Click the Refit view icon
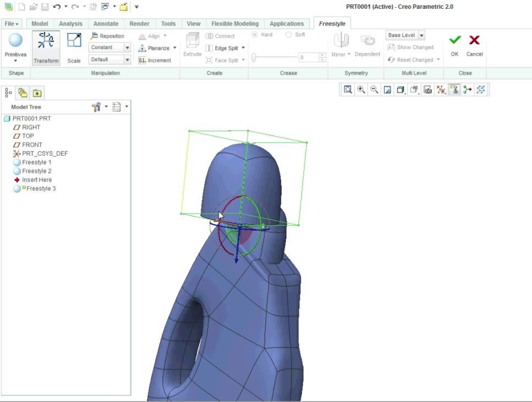 (348, 90)
